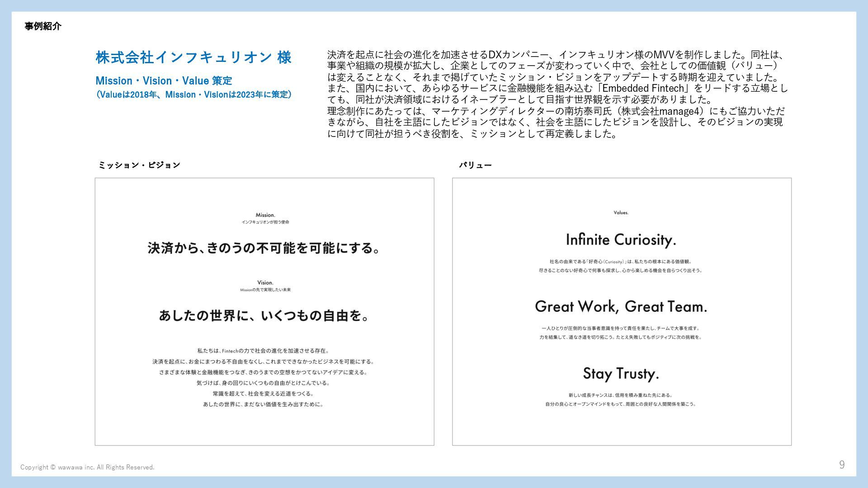The image size is (868, 488).
Task: Click the Values. heading in right panel
Action: pos(621,213)
